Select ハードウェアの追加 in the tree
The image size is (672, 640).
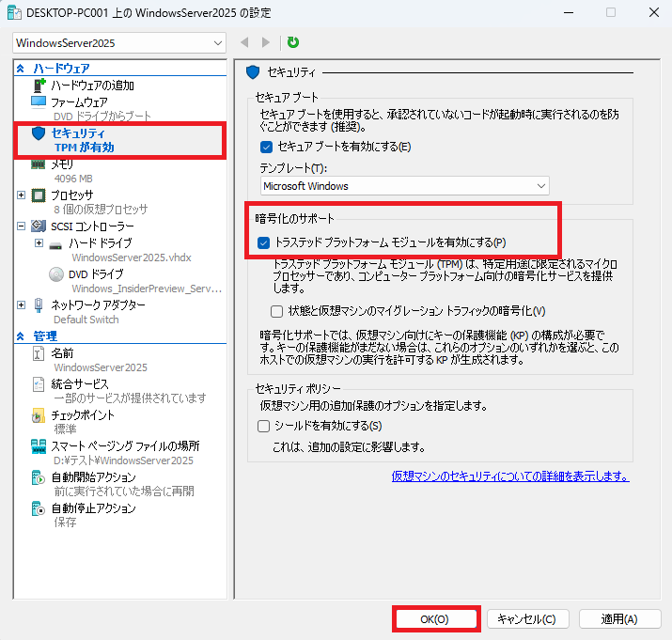click(92, 86)
